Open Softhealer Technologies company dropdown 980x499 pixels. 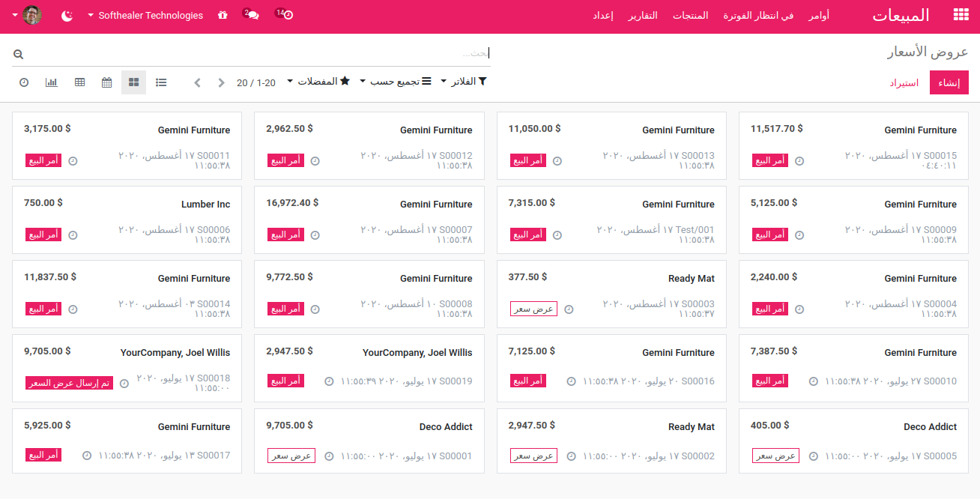(x=145, y=15)
